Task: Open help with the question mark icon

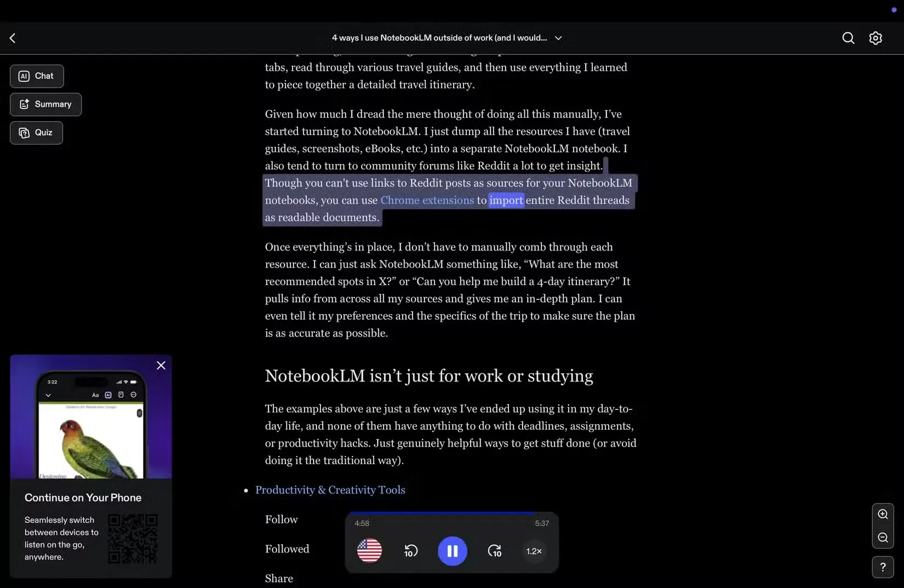Action: point(883,567)
